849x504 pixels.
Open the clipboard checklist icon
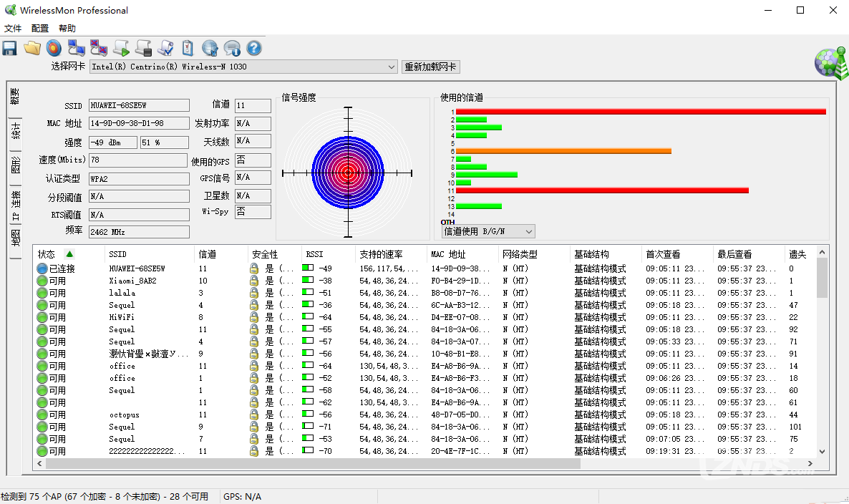tap(188, 48)
